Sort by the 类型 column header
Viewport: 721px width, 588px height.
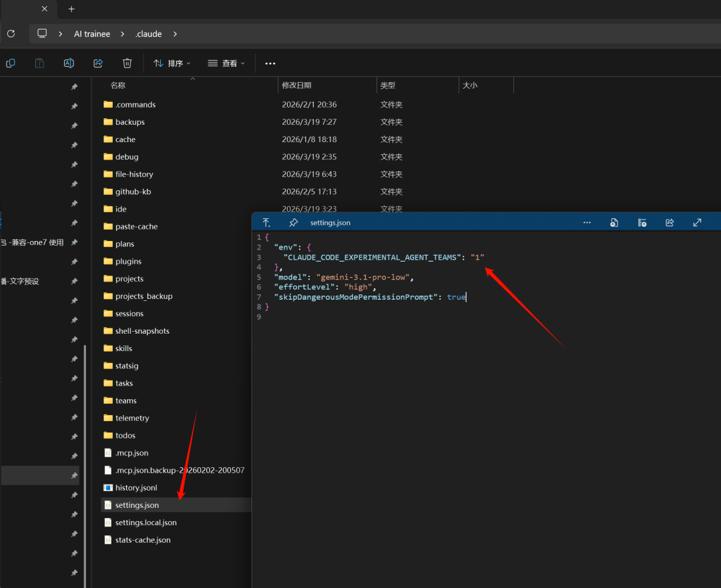(x=388, y=85)
